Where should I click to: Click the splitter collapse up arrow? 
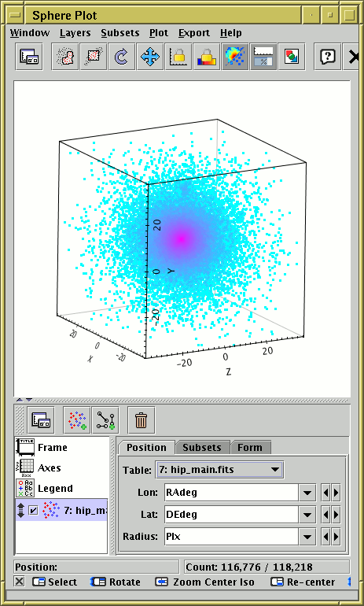(x=19, y=400)
